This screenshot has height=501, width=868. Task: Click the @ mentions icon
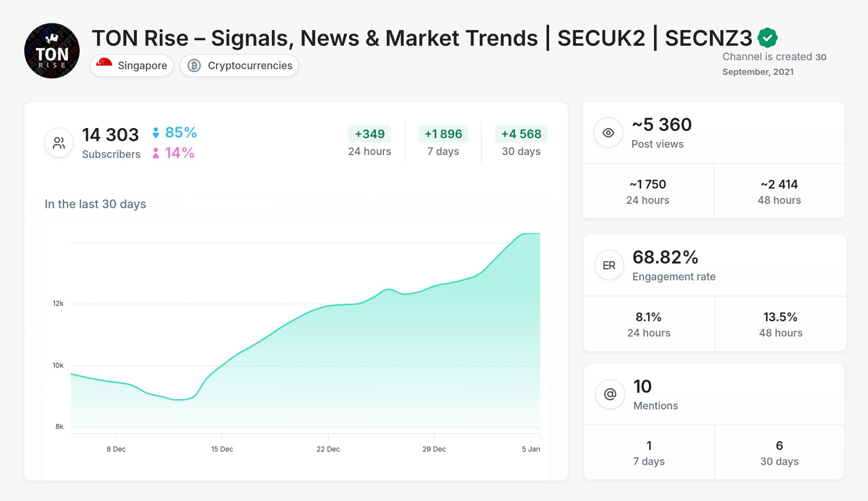[x=609, y=394]
